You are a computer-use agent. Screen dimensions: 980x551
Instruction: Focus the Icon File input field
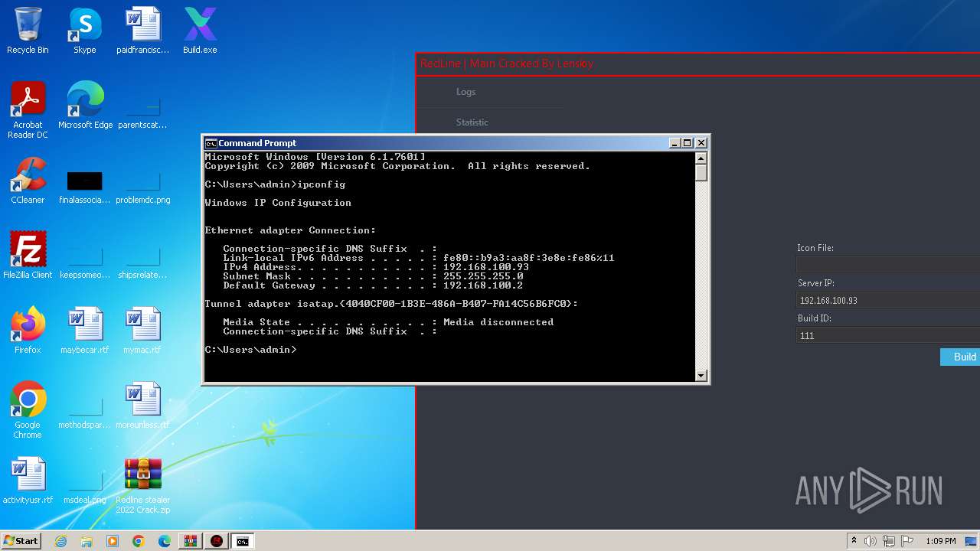pos(888,265)
